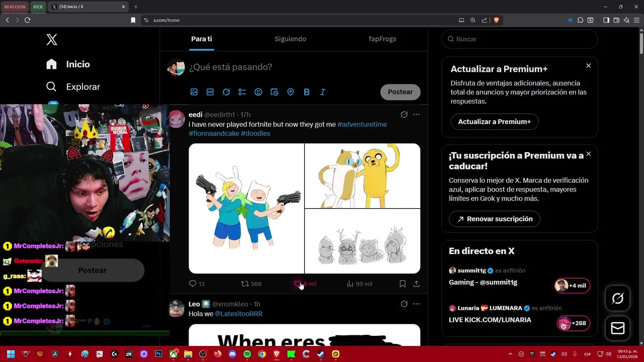
Task: Create a poll with the poll icon
Action: coord(243,92)
